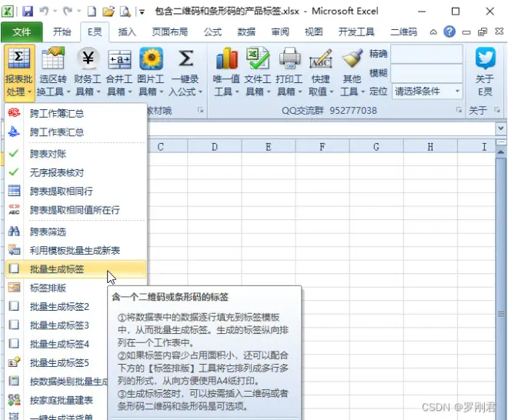Click the Save icon in quick access toolbar

pos(28,12)
